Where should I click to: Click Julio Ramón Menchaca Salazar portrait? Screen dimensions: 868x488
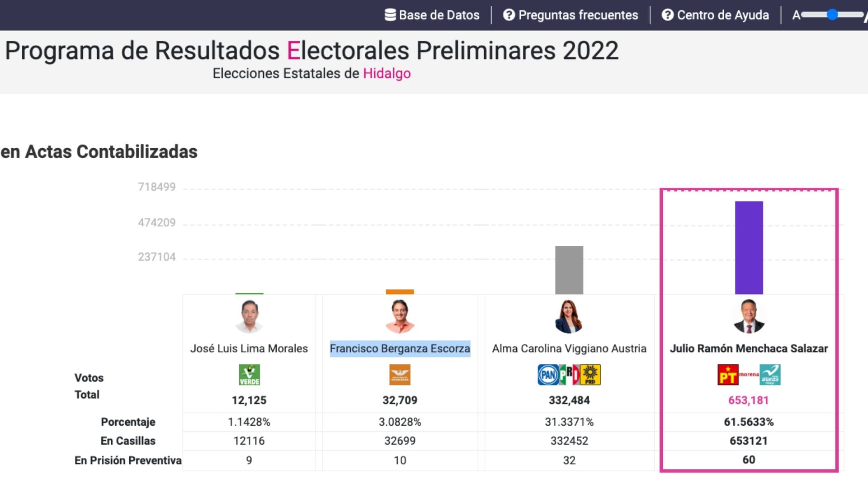[x=749, y=316]
